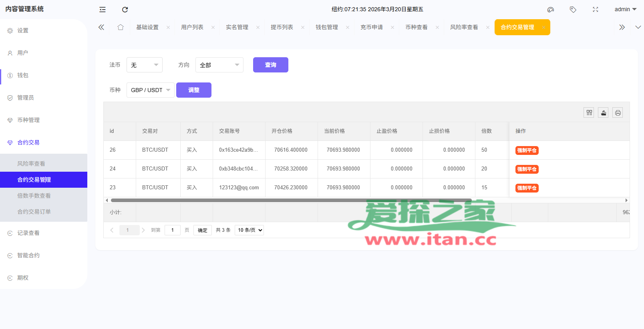This screenshot has height=329, width=644.
Task: Change the 10 条/页 page size selector
Action: (x=249, y=230)
